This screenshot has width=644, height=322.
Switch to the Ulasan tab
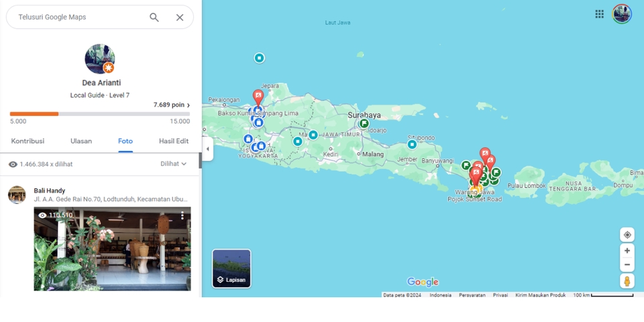[81, 141]
